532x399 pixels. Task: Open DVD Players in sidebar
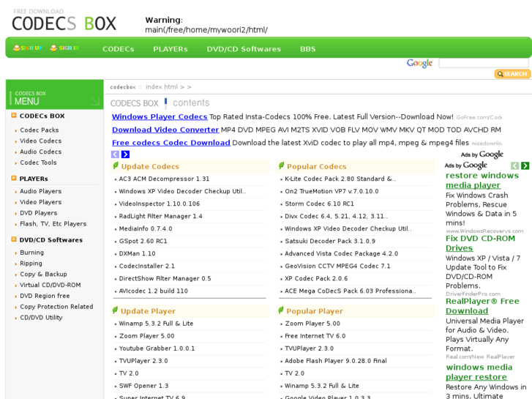39,213
